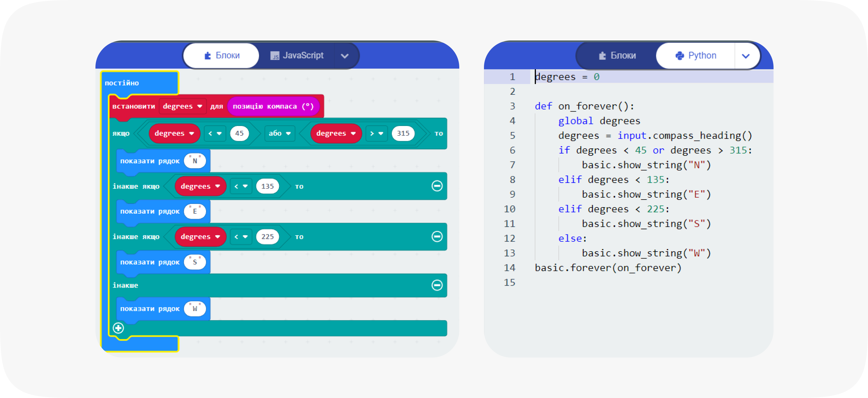Viewport: 868px width, 398px height.
Task: Click puzzle icon in right Блоки tab
Action: [x=602, y=56]
